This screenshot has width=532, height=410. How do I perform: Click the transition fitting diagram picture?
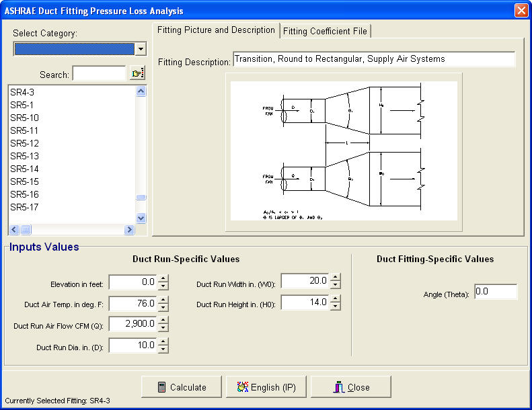tap(344, 151)
